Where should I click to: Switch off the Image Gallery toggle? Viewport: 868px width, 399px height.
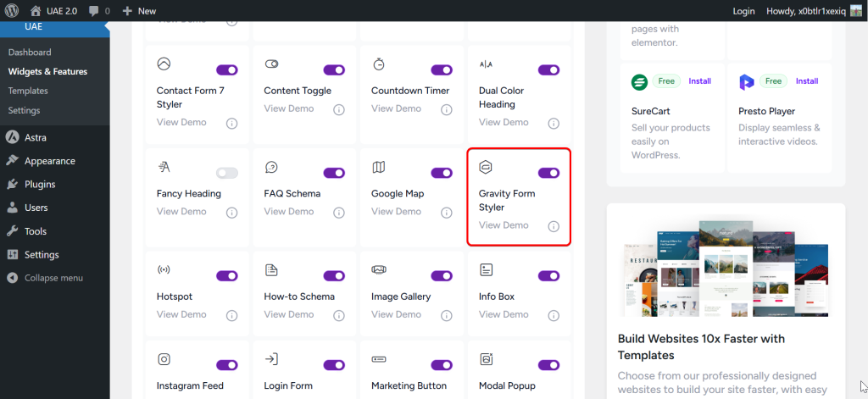pos(442,276)
